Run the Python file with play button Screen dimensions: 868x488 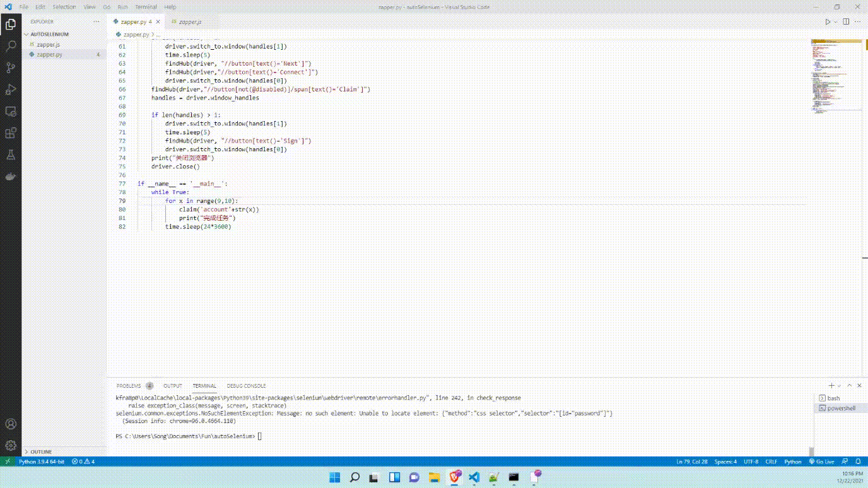tap(828, 21)
